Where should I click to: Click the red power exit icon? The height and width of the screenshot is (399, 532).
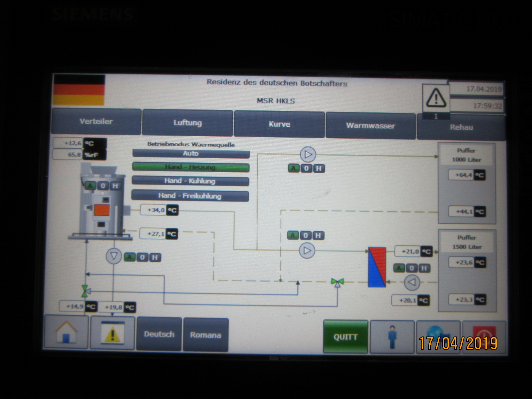[484, 336]
